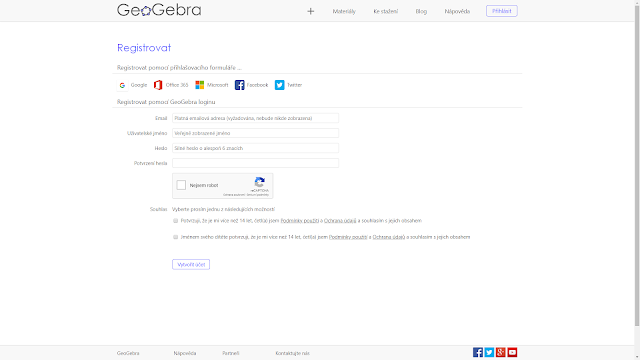Register with the Google icon
Image resolution: width=640 pixels, height=360 pixels.
122,85
